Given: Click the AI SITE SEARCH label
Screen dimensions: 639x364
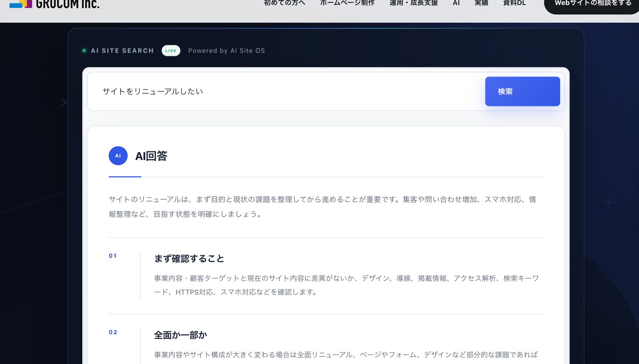Looking at the screenshot, I should tap(122, 50).
